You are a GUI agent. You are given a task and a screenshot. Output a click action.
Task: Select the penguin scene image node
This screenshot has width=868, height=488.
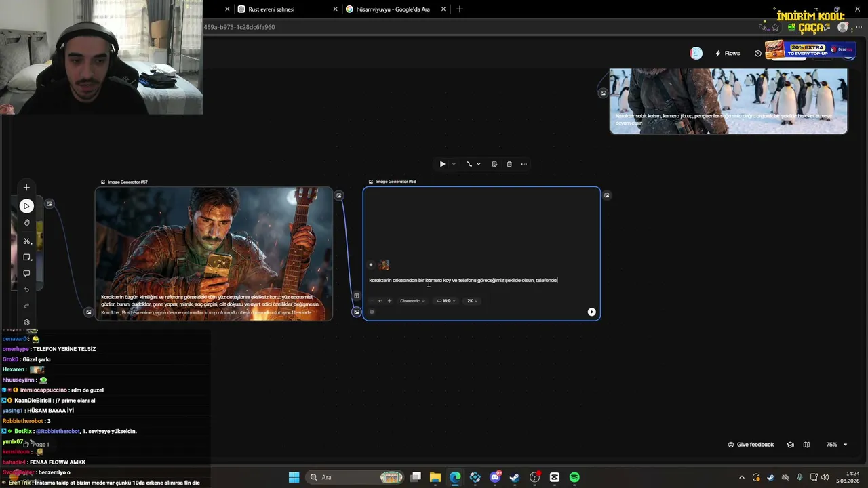[728, 101]
